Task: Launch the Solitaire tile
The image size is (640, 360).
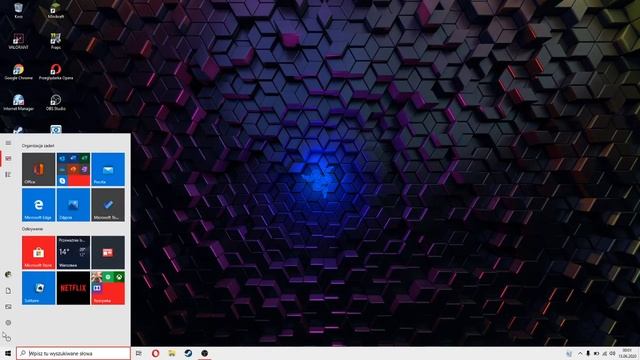Action: pyautogui.click(x=38, y=288)
